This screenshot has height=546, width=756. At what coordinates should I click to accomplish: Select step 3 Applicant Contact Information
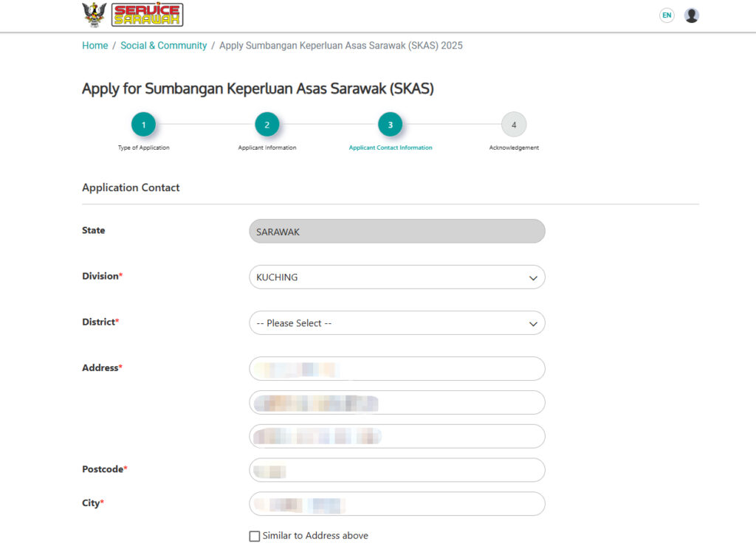click(x=391, y=125)
